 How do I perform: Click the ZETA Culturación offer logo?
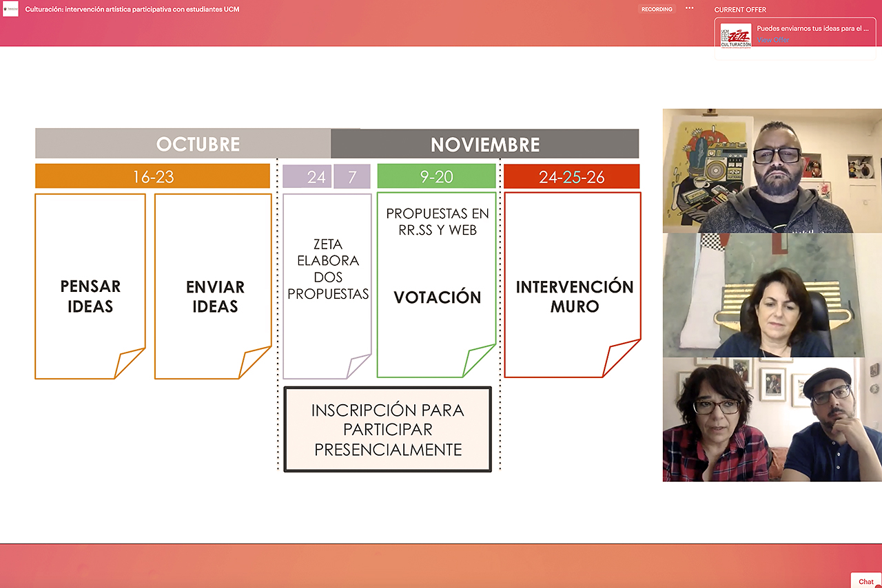coord(736,36)
